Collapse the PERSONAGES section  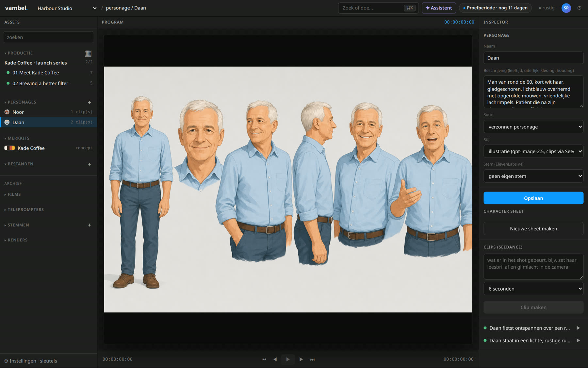[20, 102]
